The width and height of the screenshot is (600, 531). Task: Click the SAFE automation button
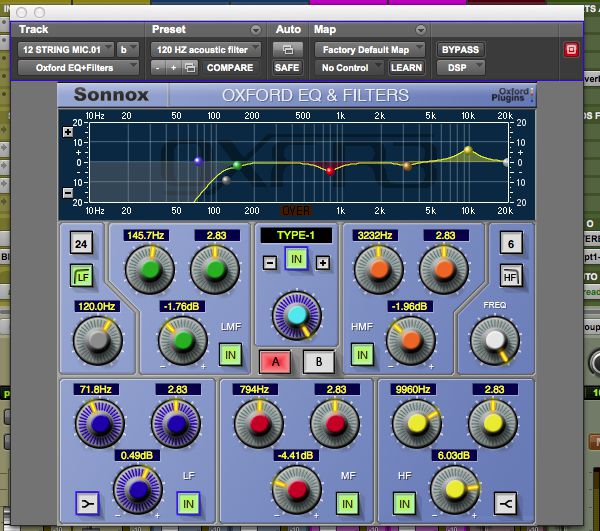point(287,68)
